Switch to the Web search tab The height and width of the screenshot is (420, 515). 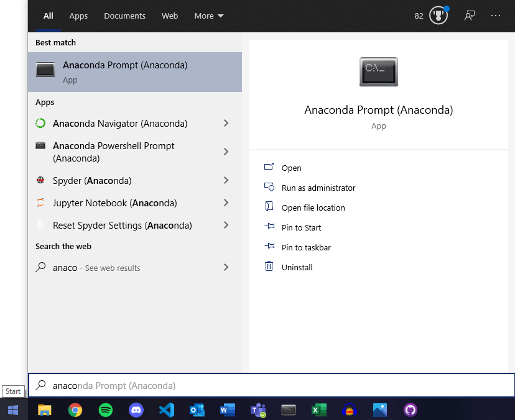[x=170, y=16]
